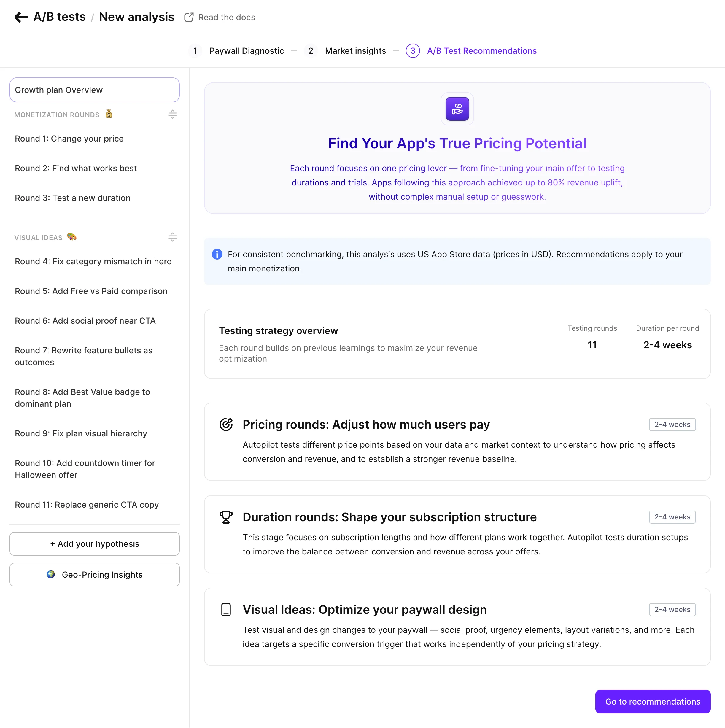The image size is (725, 728).
Task: Click the purple paywall icon above the headline
Action: coord(457,109)
